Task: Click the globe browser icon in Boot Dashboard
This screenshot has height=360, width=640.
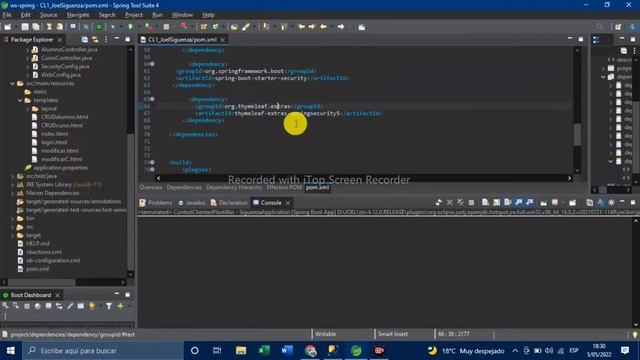Action: tap(38, 306)
